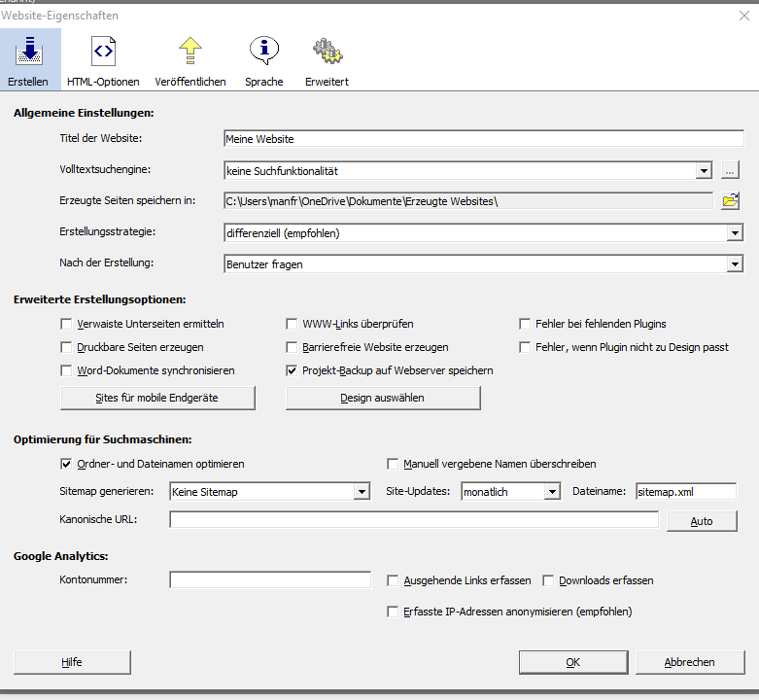Close the Website-Eigenschaften dialog

click(x=744, y=16)
